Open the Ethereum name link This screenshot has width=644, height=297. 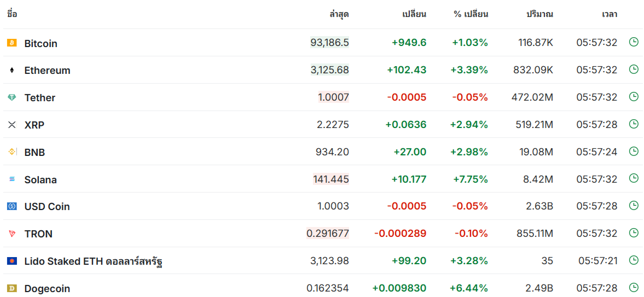[x=47, y=70]
